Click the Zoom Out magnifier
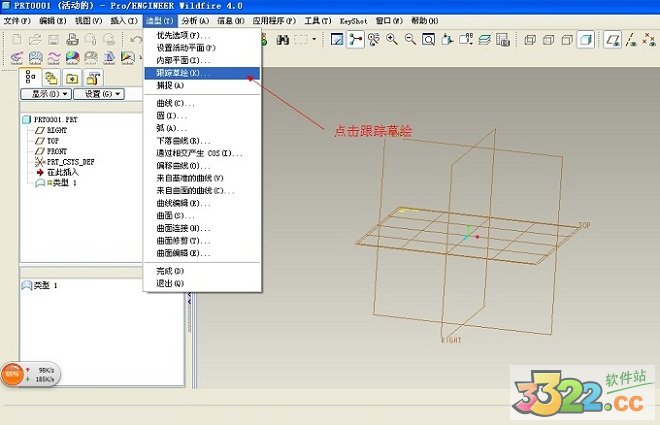Screen dimensions: 660x425 coord(410,40)
